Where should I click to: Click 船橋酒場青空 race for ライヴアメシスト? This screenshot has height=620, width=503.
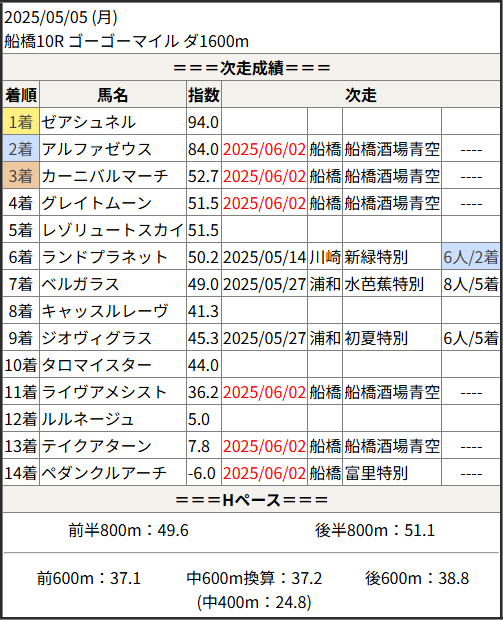click(392, 392)
